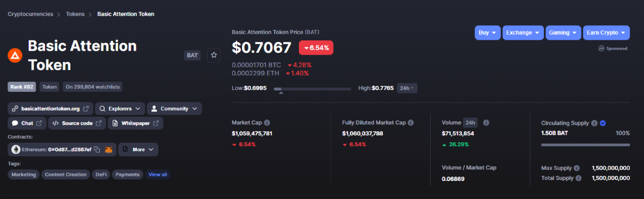This screenshot has height=199, width=644.
Task: Click the verified badge near Circulating Supply
Action: (x=603, y=123)
